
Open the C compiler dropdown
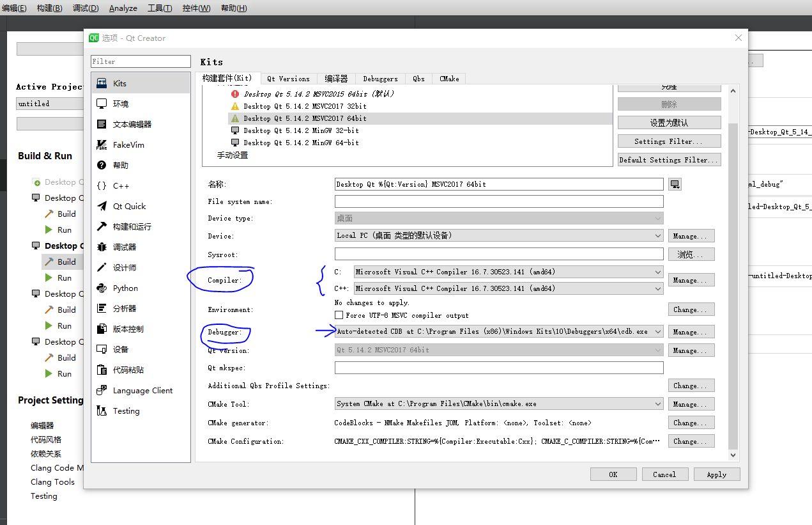coord(509,272)
